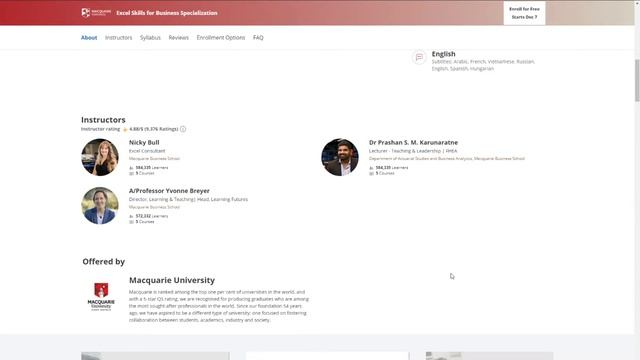Click the Macquarie University description paragraph
Viewport: 640px width, 360px height.
tap(219, 306)
